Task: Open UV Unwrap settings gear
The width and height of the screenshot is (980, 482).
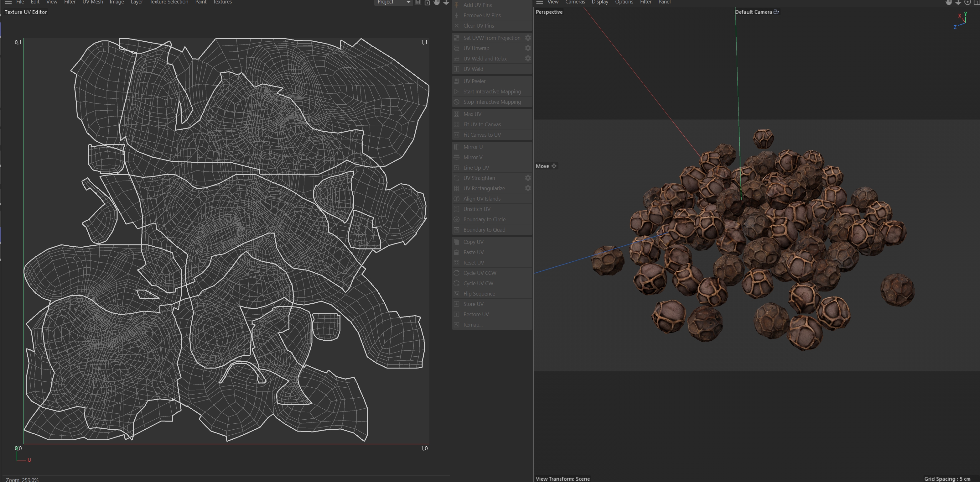Action: (x=528, y=48)
